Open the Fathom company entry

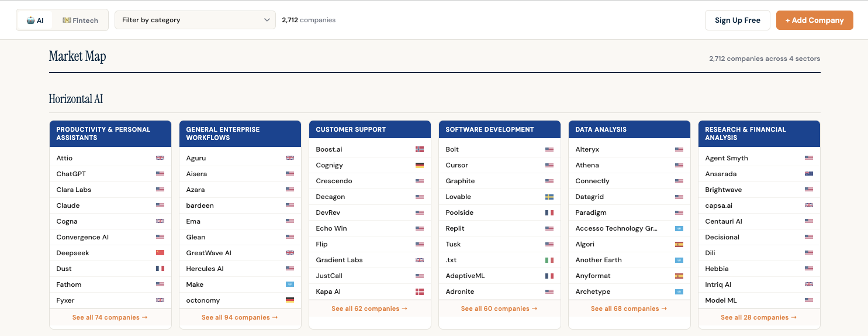[x=110, y=284]
